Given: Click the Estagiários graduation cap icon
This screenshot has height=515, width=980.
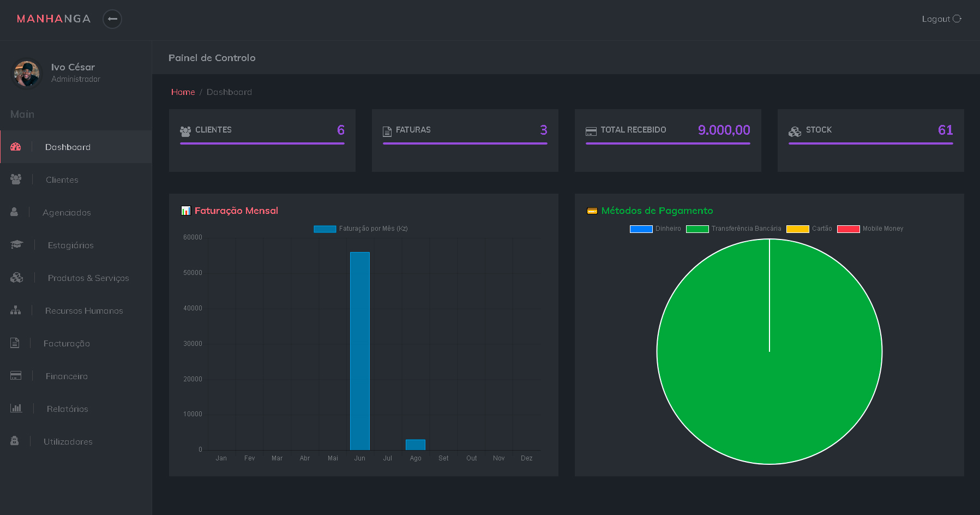Looking at the screenshot, I should (x=17, y=245).
